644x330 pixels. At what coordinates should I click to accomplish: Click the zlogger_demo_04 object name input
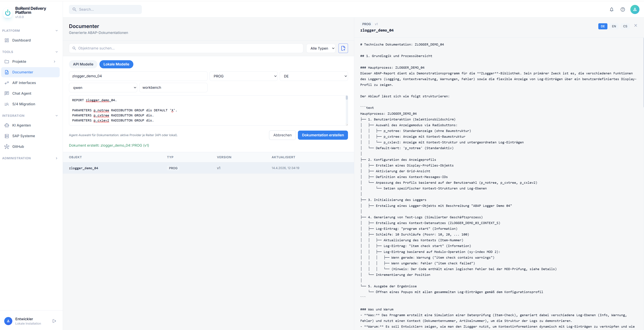138,76
